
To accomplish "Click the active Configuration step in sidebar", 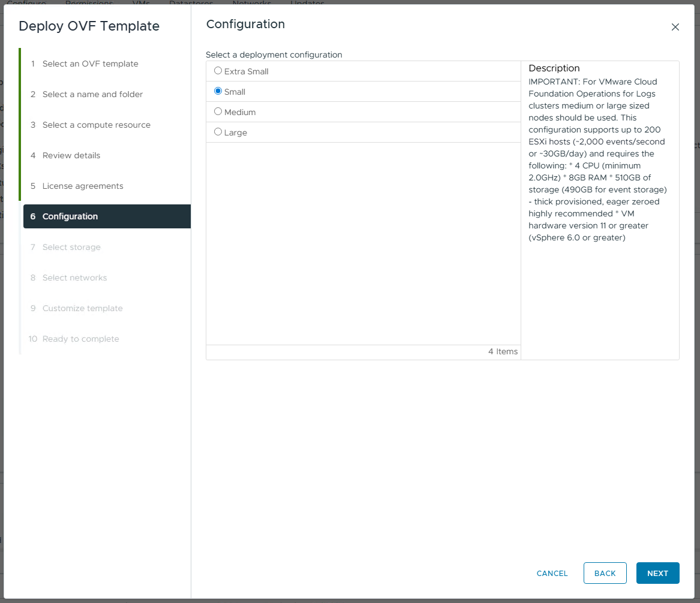I will click(70, 216).
